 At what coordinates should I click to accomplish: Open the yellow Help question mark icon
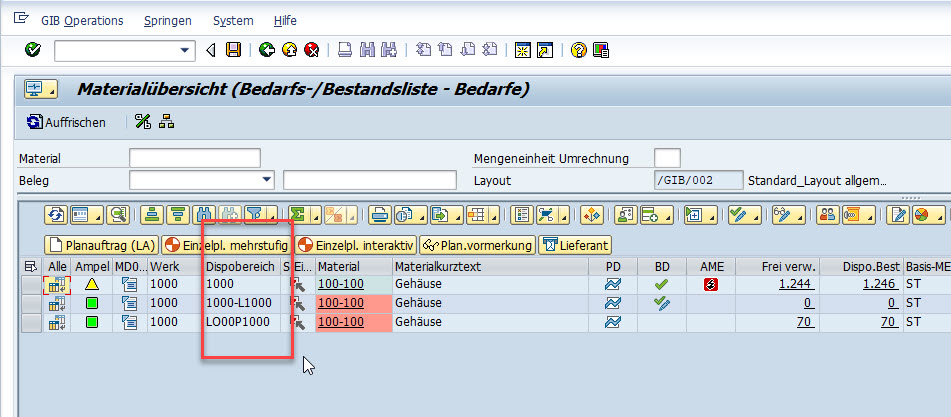(x=578, y=50)
